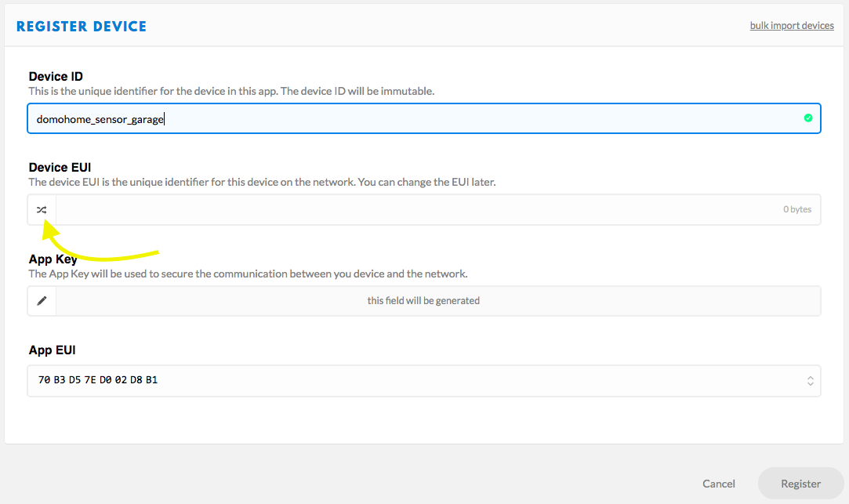Click the App Key label
Image resolution: width=849 pixels, height=504 pixels.
click(x=52, y=259)
